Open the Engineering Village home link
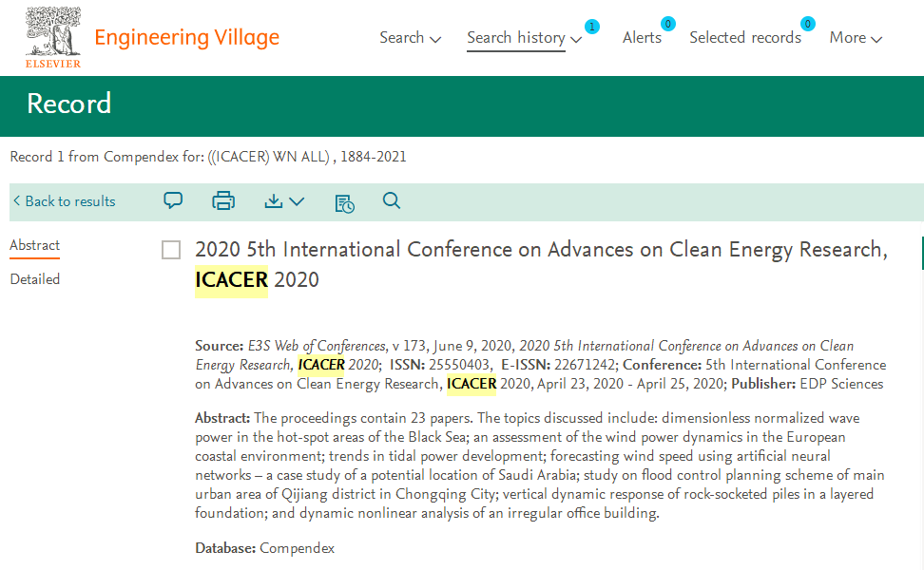The height and width of the screenshot is (570, 924). pos(187,38)
